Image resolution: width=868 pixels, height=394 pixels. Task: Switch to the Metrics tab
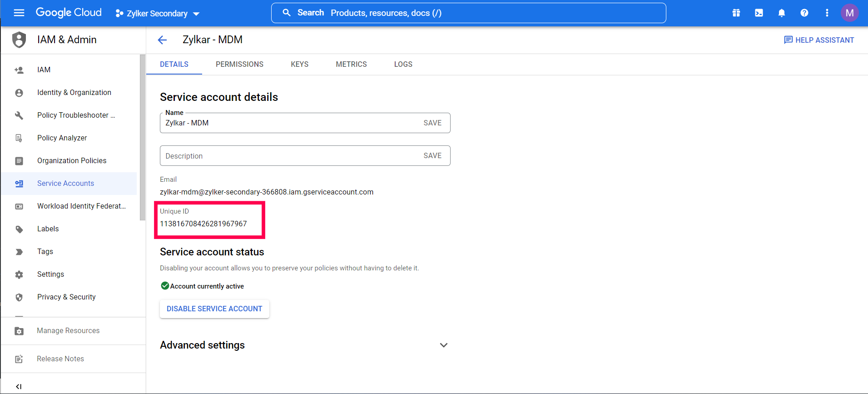pos(351,64)
